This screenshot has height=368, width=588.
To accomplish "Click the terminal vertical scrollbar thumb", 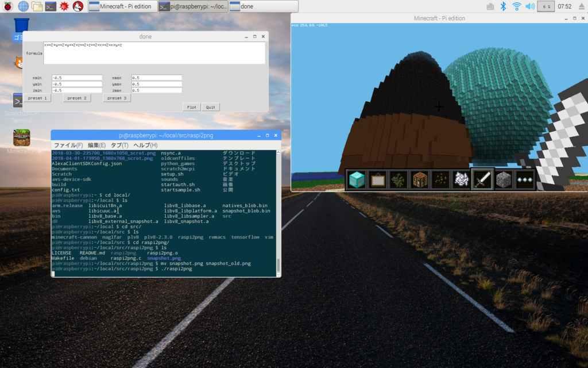I will point(278,264).
